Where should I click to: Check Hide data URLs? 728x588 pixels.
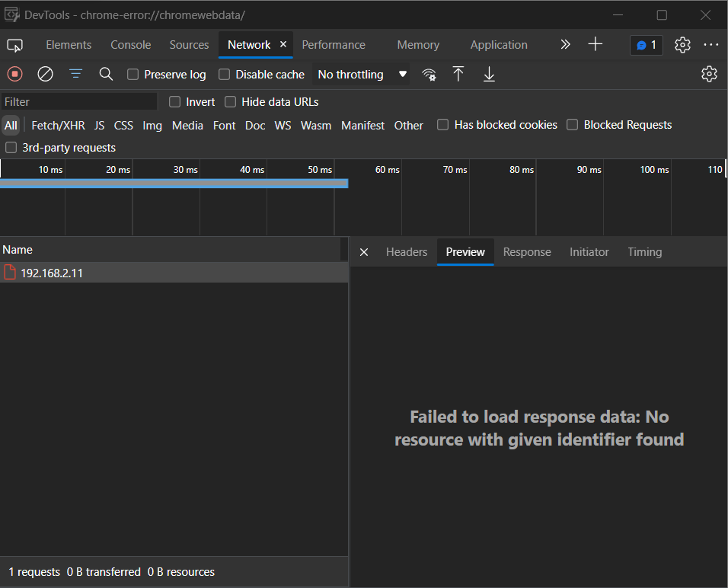[x=230, y=102]
